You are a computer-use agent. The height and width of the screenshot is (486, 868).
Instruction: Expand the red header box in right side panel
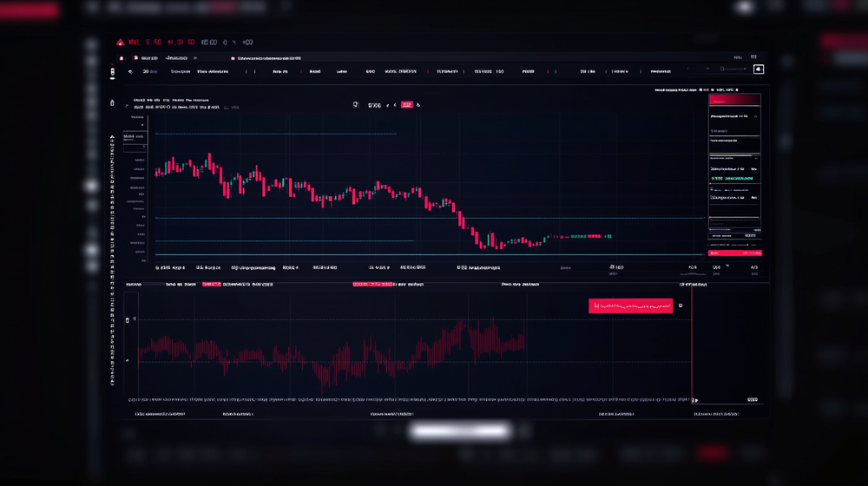click(x=734, y=115)
